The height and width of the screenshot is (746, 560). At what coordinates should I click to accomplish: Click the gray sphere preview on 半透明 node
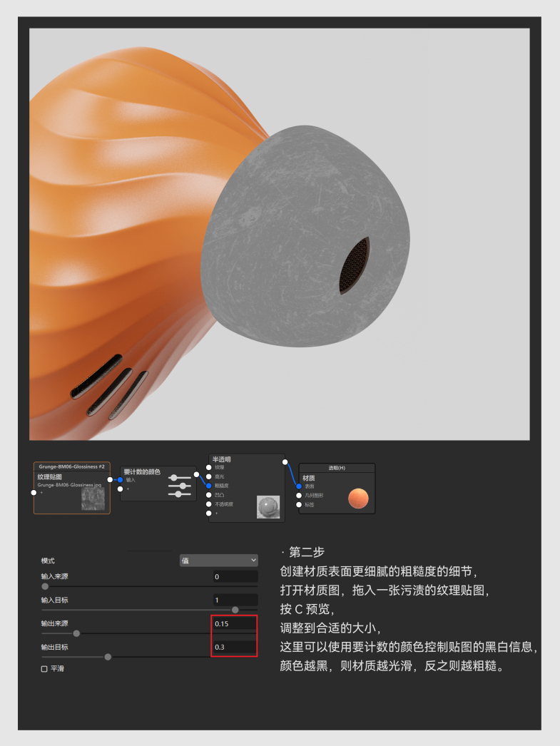(x=268, y=506)
